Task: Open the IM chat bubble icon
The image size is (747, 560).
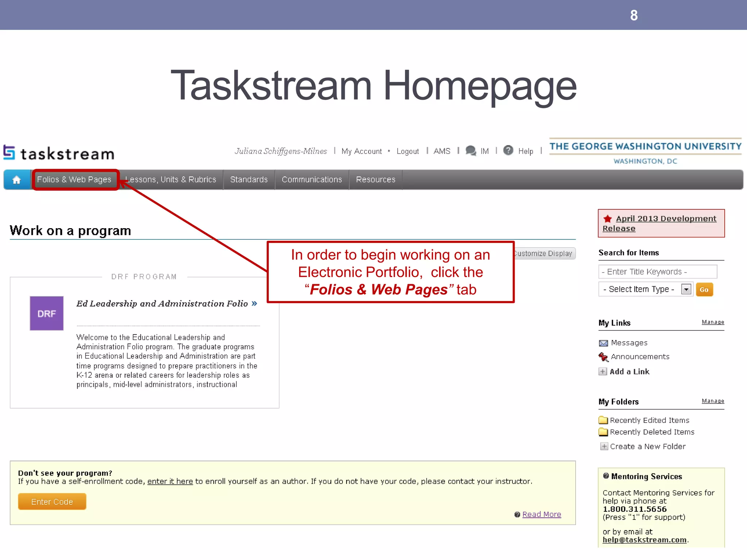Action: click(471, 151)
